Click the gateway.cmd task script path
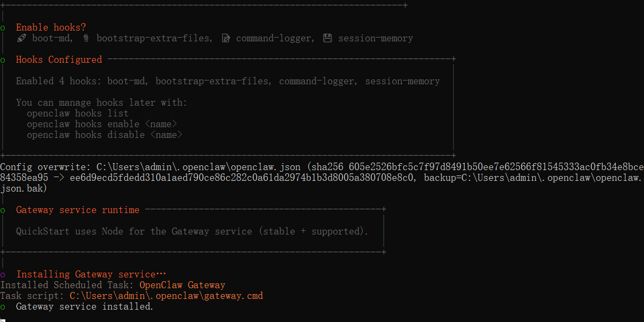 pos(166,296)
